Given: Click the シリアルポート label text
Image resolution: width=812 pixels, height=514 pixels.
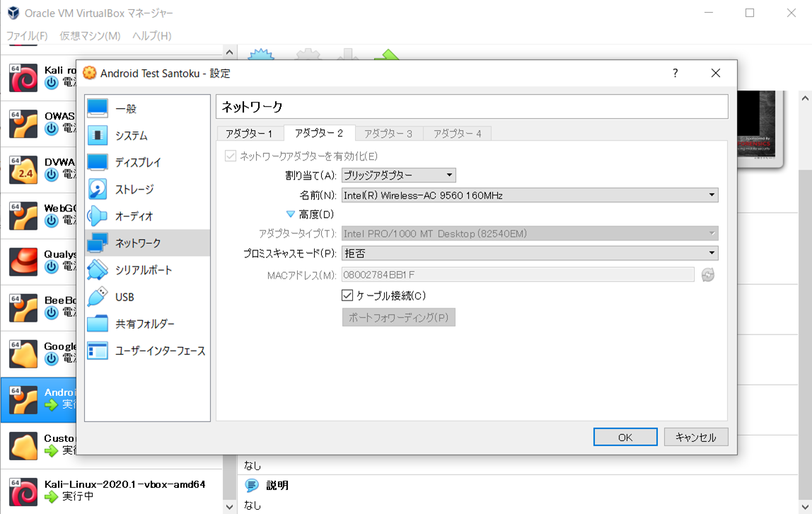Looking at the screenshot, I should [x=144, y=270].
